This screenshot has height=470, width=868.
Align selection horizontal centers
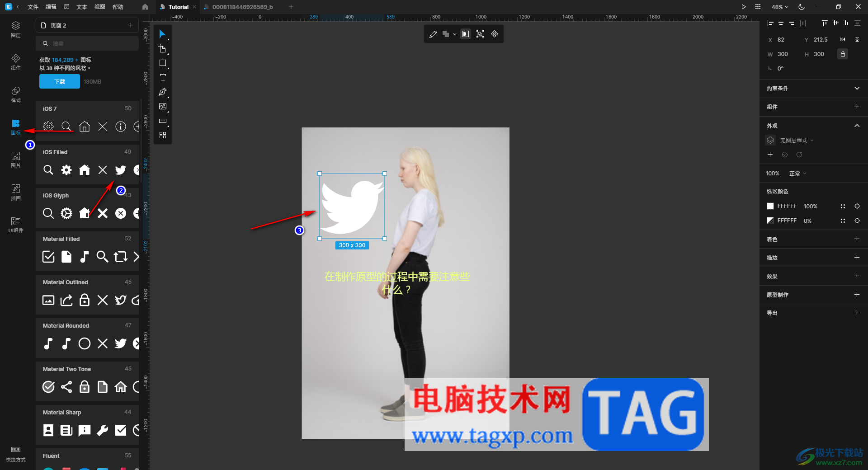pos(781,23)
